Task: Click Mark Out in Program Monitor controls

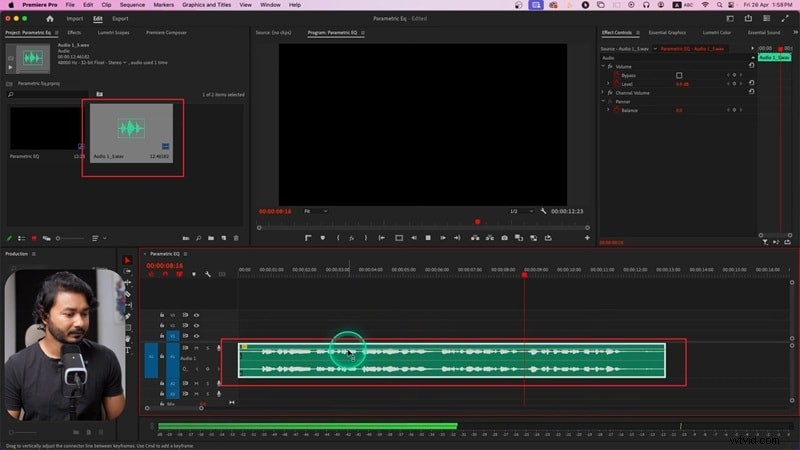Action: tap(365, 238)
